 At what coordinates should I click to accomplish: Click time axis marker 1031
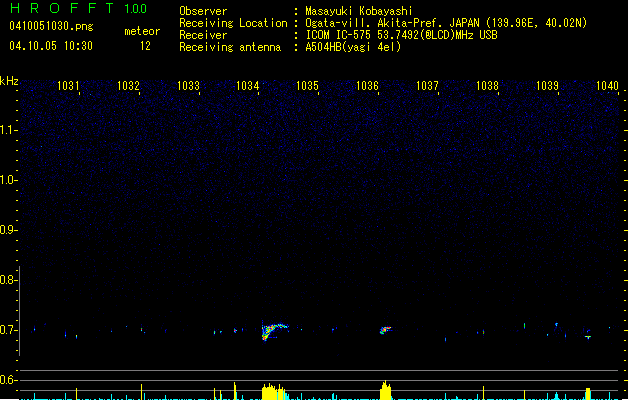click(x=68, y=86)
